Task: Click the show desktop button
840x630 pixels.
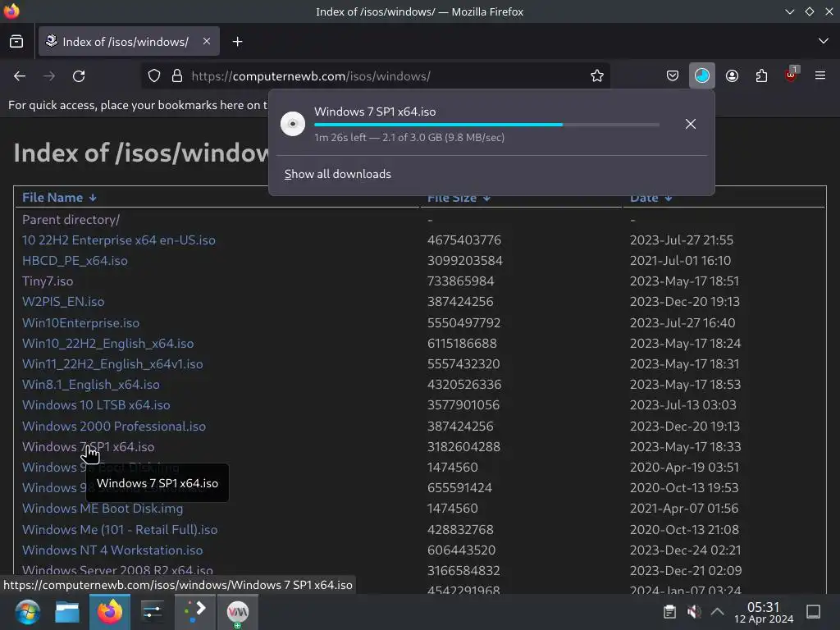Action: pos(813,612)
